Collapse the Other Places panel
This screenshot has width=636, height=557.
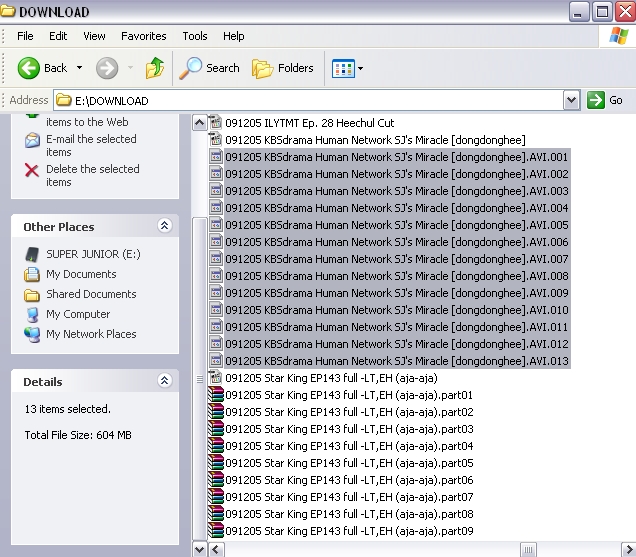tap(164, 226)
